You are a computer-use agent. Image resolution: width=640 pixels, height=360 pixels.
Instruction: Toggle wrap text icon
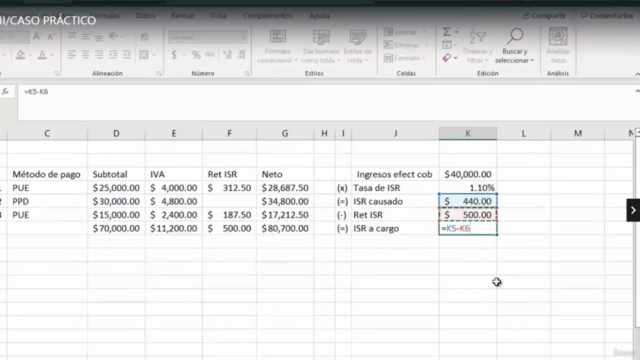(x=144, y=37)
